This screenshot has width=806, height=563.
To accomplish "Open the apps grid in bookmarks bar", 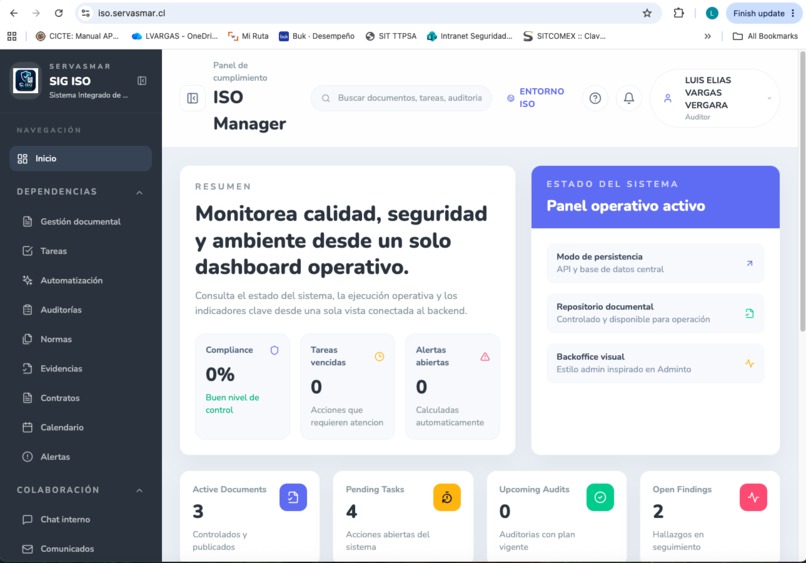I will click(12, 36).
